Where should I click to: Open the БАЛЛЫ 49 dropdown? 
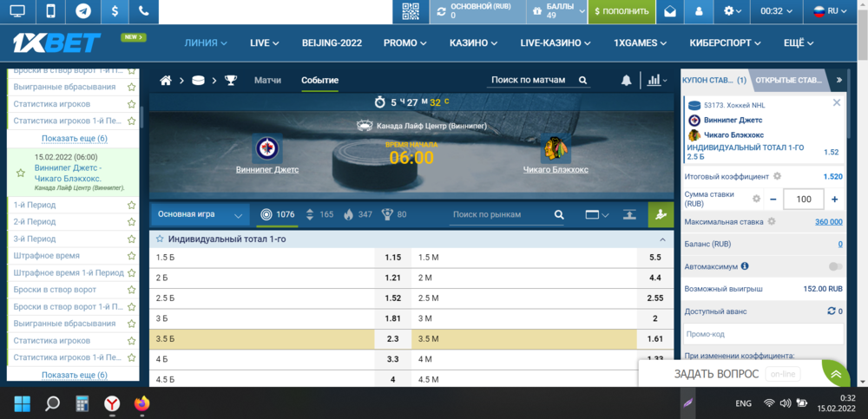(556, 11)
